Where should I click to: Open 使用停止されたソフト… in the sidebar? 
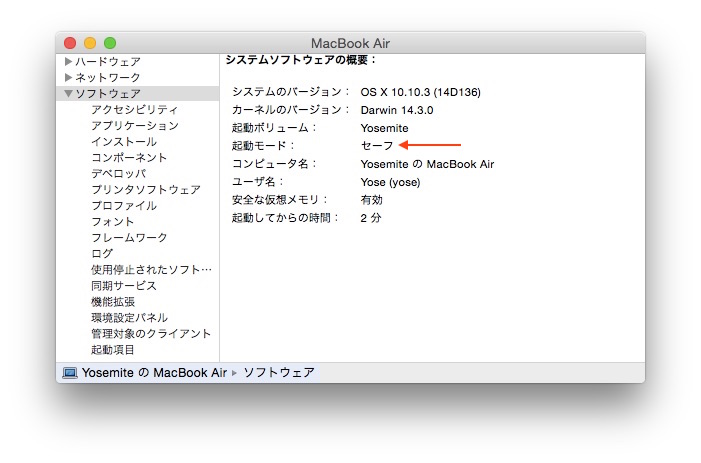click(x=151, y=269)
